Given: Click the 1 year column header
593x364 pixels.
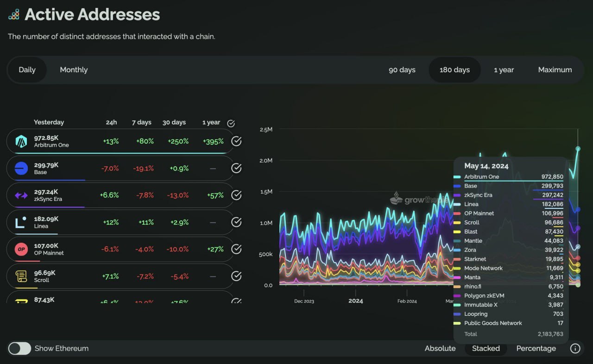Looking at the screenshot, I should (x=211, y=122).
